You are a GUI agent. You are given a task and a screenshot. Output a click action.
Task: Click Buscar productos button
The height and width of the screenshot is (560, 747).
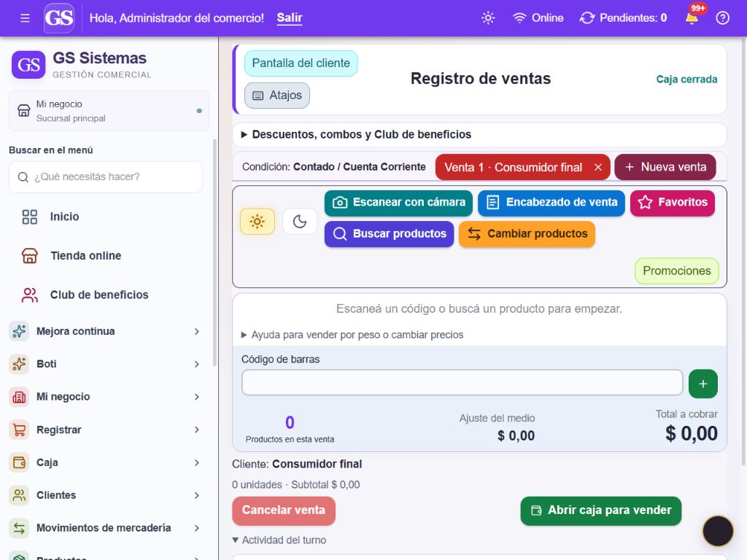pyautogui.click(x=390, y=234)
